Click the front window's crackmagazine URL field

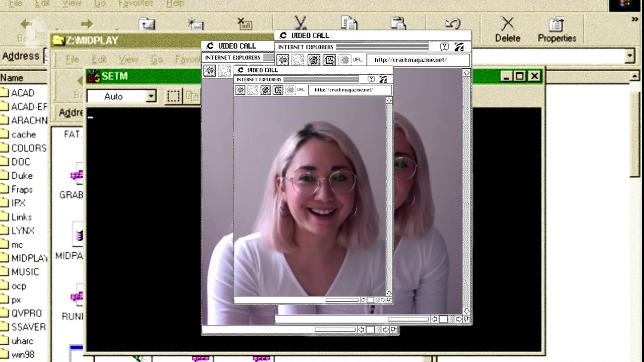(x=350, y=90)
